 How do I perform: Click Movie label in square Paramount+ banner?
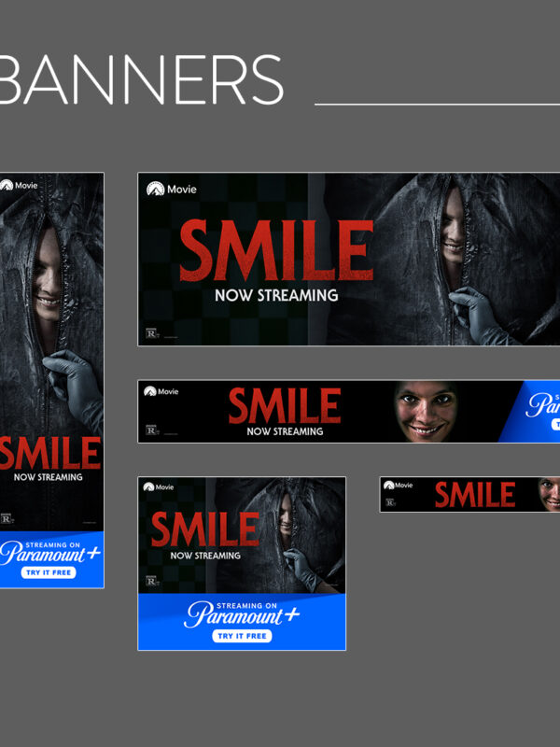tap(165, 487)
